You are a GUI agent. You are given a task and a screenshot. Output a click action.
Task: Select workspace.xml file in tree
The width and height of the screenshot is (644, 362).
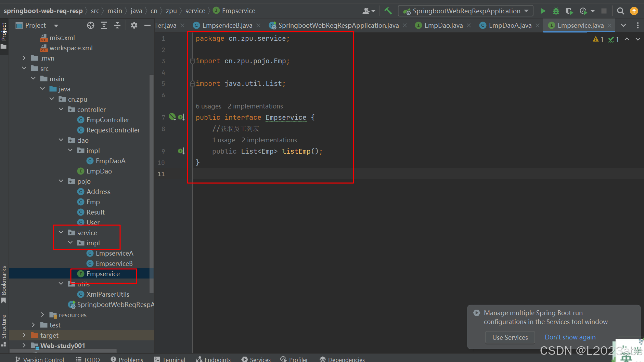(71, 48)
